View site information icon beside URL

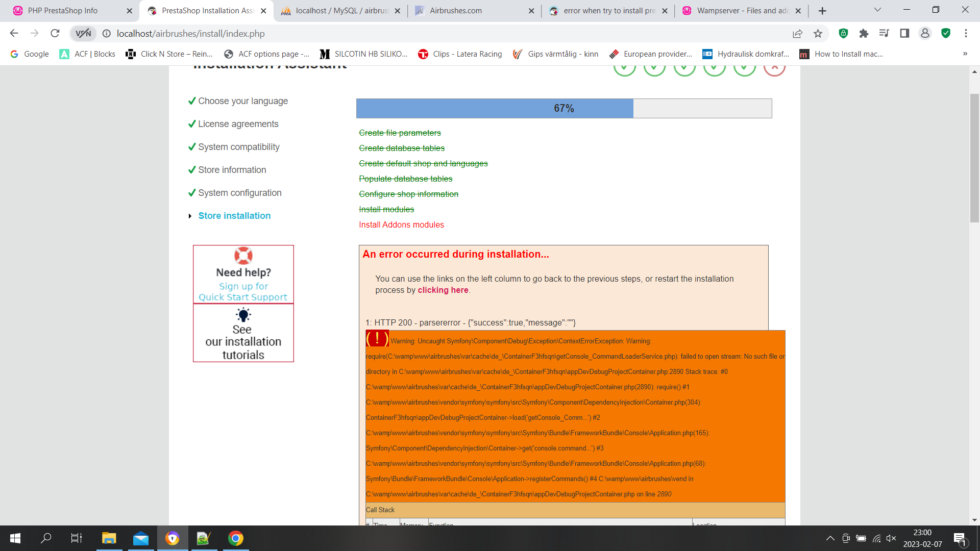107,33
